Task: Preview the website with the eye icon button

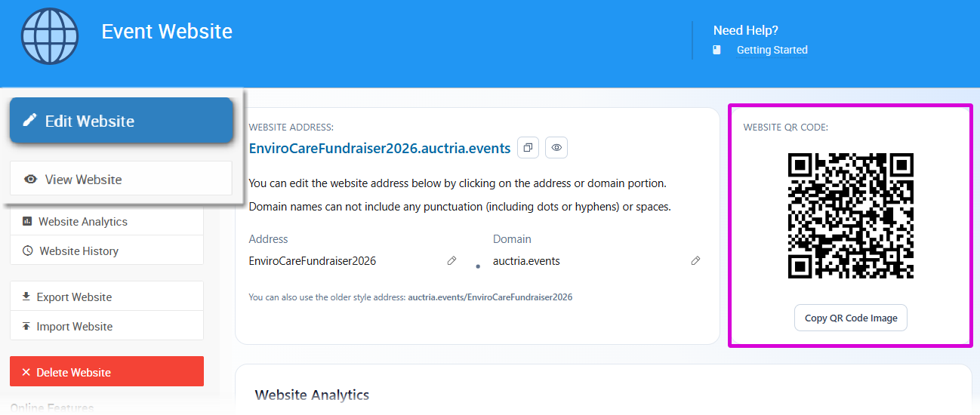Action: pyautogui.click(x=556, y=148)
